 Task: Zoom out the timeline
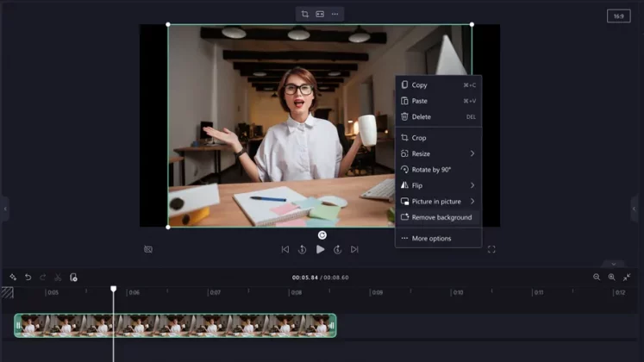[596, 278]
